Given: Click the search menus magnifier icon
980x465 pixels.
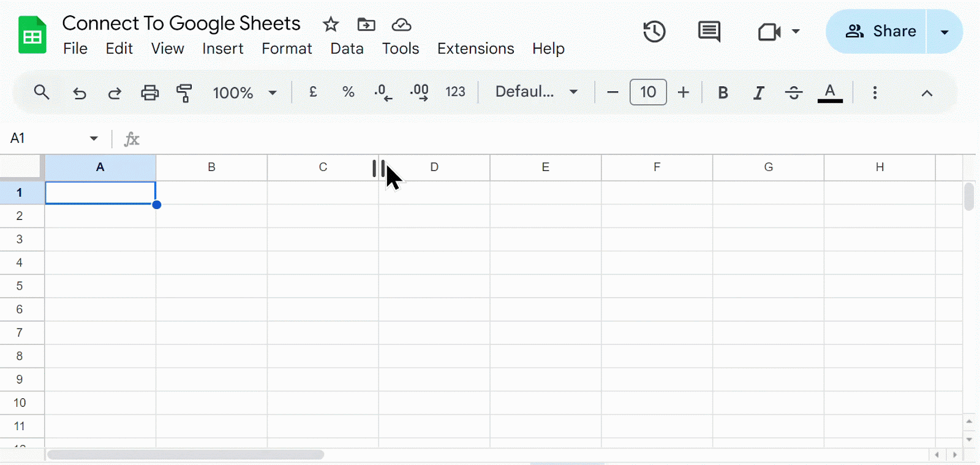Looking at the screenshot, I should [42, 93].
